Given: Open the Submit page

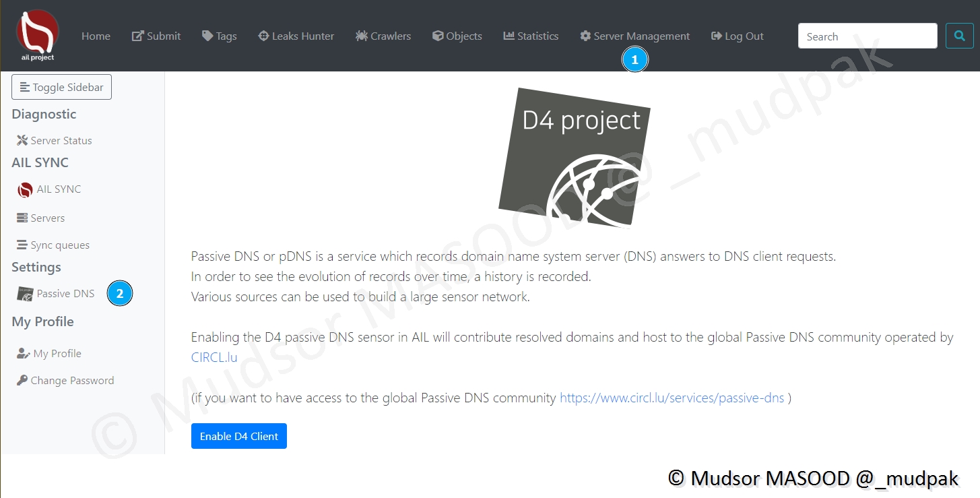Looking at the screenshot, I should click(156, 36).
